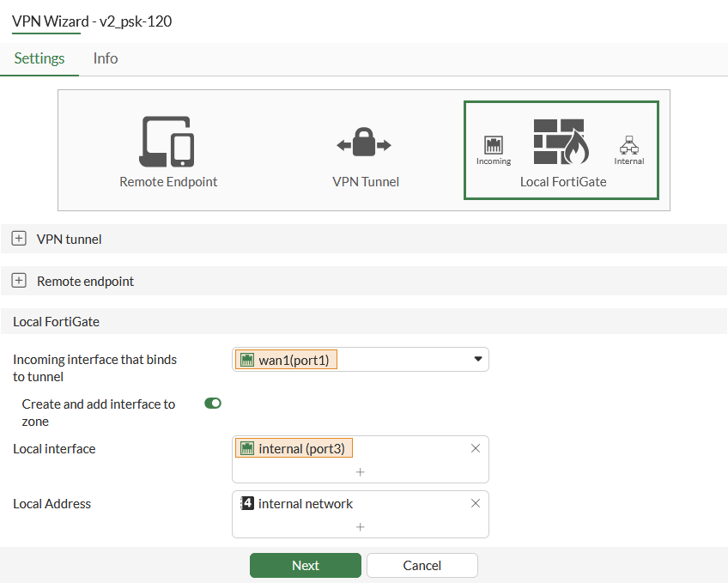This screenshot has width=728, height=583.
Task: Click the Remote Endpoint devices icon
Action: (x=167, y=142)
